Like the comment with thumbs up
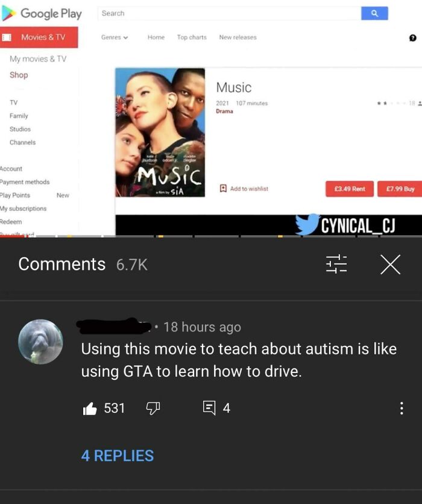The height and width of the screenshot is (504, 422). (90, 409)
